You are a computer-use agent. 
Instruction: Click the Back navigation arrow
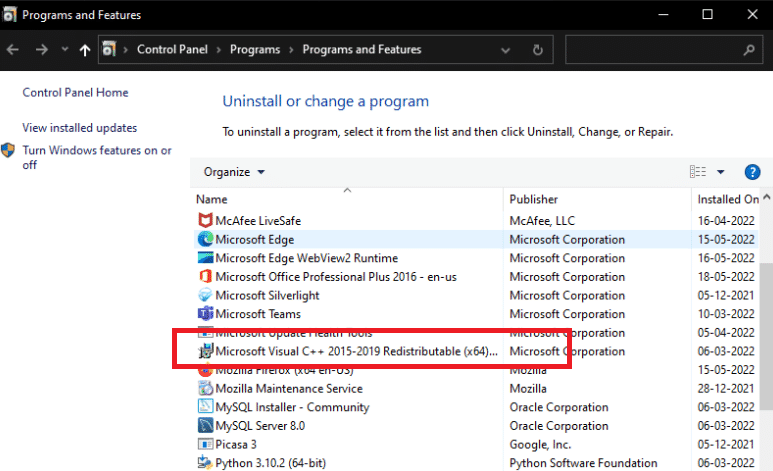(x=13, y=49)
